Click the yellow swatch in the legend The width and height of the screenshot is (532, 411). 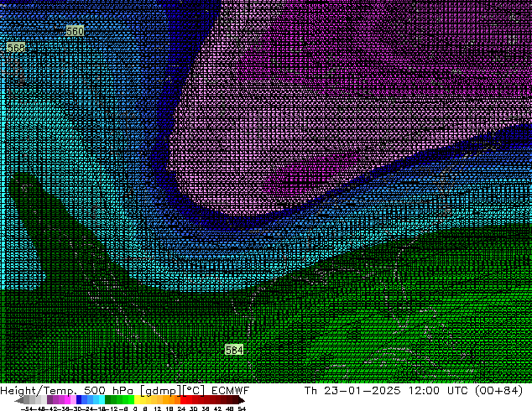(137, 400)
